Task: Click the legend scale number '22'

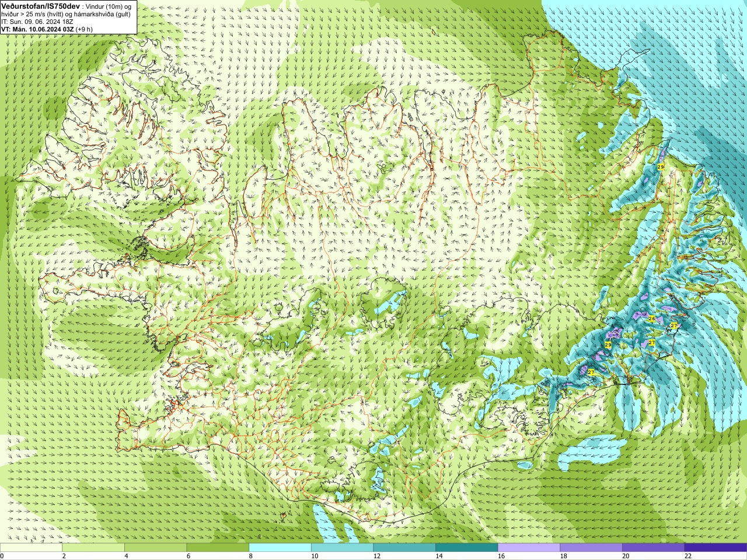Action: click(x=687, y=556)
